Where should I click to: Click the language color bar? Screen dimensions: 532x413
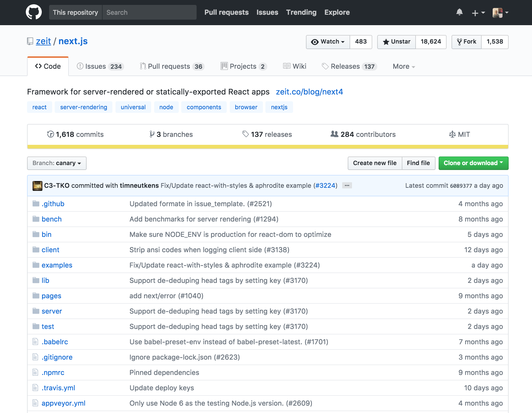coord(268,147)
